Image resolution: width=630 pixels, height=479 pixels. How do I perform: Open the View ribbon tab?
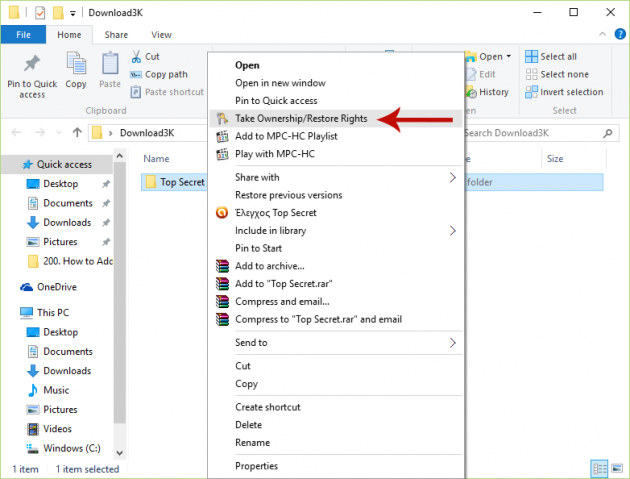click(x=161, y=35)
